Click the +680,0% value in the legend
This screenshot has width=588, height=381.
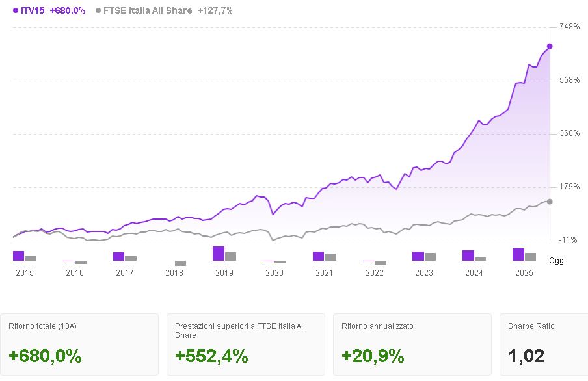click(68, 10)
